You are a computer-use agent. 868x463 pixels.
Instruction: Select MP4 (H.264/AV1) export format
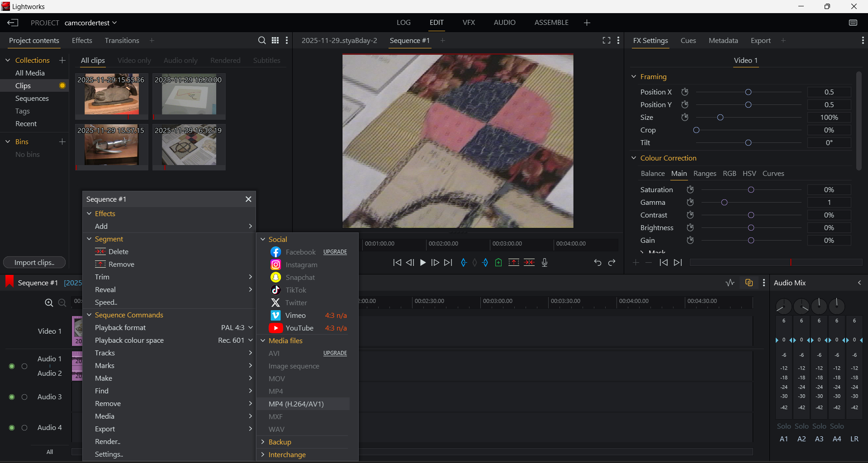(x=303, y=404)
